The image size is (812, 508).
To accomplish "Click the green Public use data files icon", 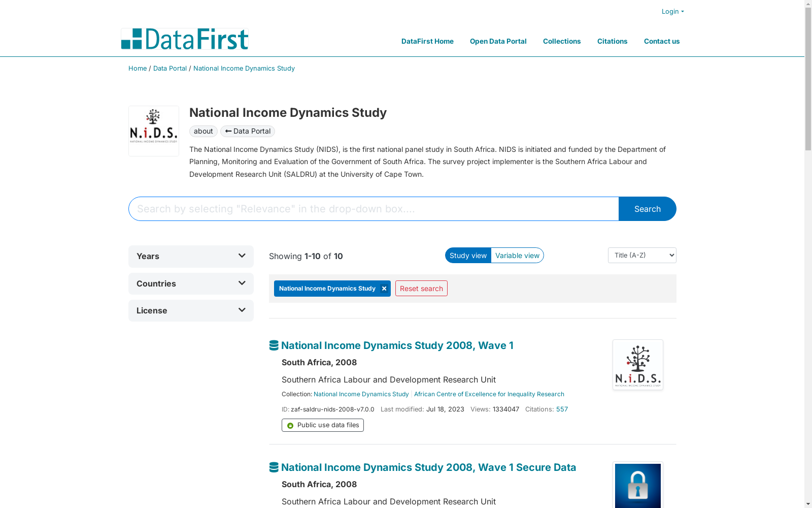I will (290, 426).
